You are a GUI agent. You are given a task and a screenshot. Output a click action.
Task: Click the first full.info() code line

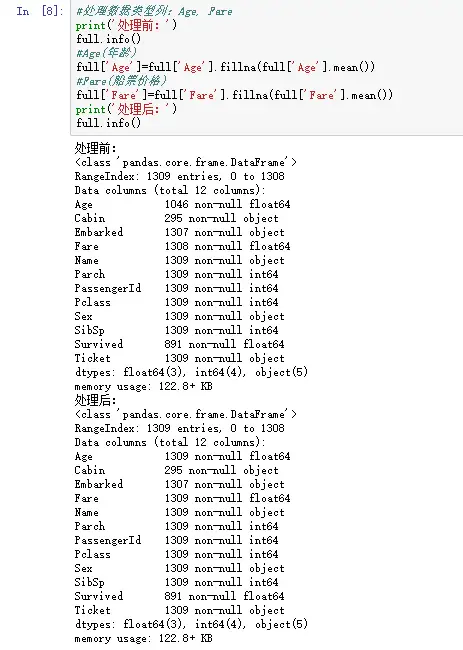pos(109,39)
